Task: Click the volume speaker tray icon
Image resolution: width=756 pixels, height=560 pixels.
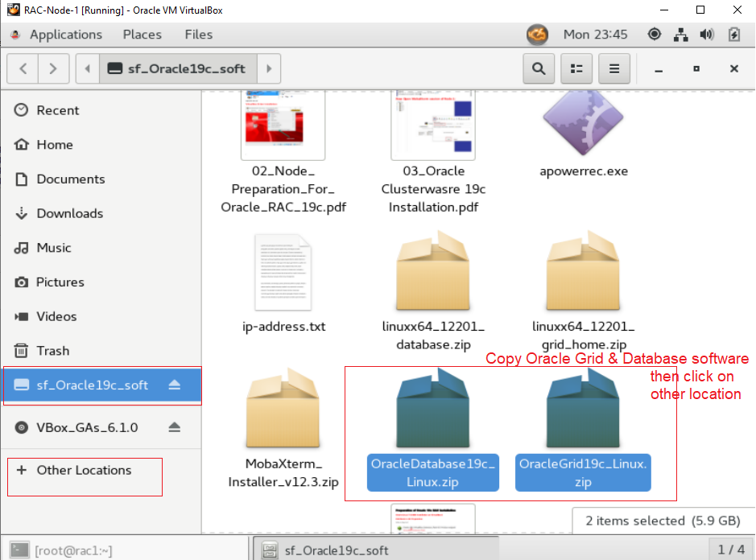Action: pyautogui.click(x=707, y=35)
